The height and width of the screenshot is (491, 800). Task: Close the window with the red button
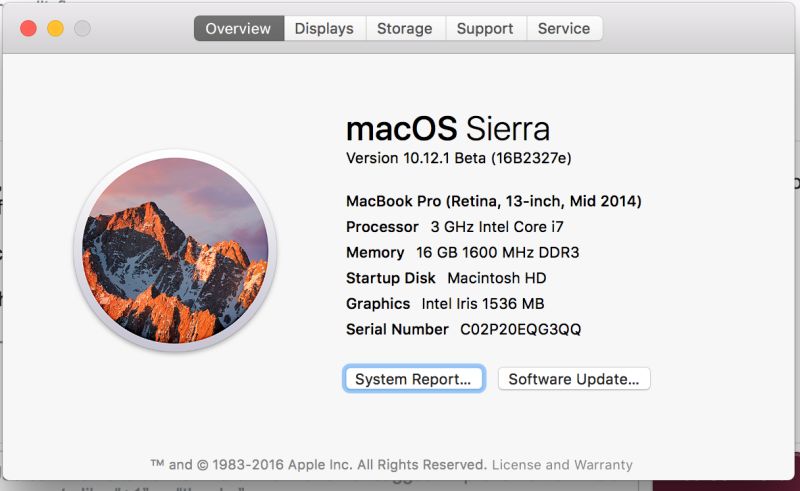[28, 28]
